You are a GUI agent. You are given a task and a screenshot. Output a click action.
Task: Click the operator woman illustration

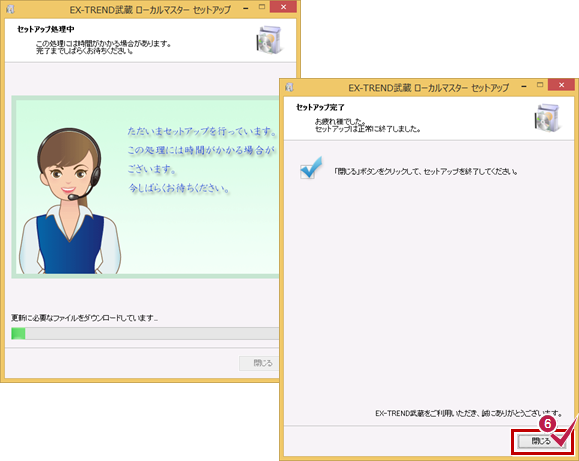[x=70, y=201]
